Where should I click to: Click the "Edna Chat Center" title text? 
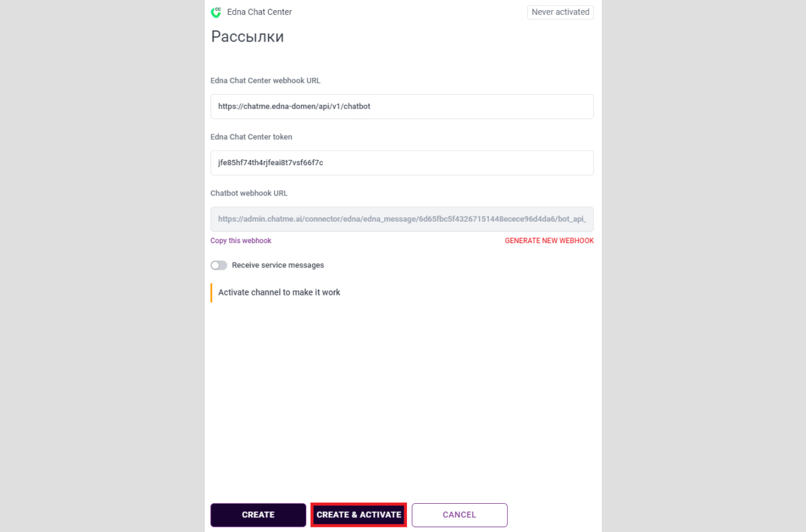[x=259, y=12]
